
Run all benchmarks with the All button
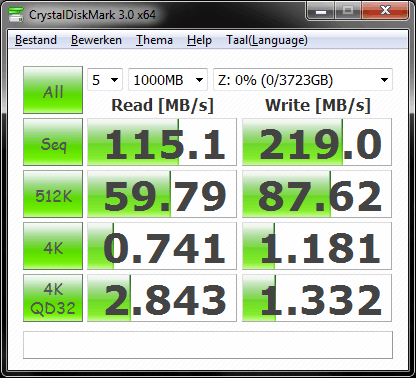pos(53,90)
